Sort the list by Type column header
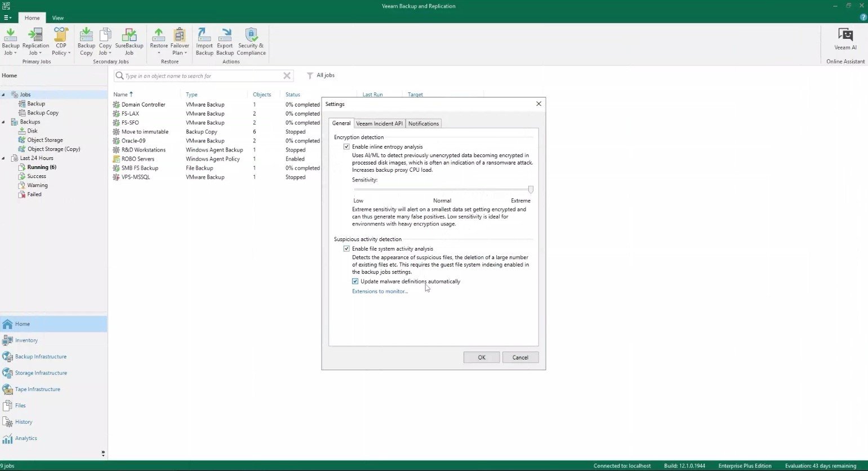 192,95
